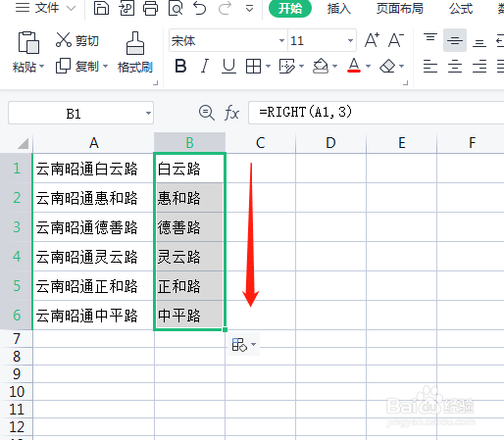Expand the fill color dropdown arrow
504x440 pixels.
point(334,67)
